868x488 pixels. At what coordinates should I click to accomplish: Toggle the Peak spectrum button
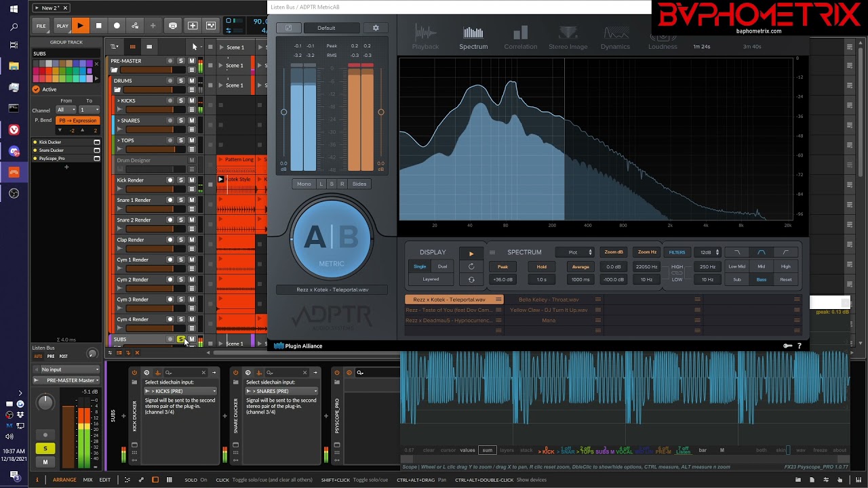coord(502,266)
